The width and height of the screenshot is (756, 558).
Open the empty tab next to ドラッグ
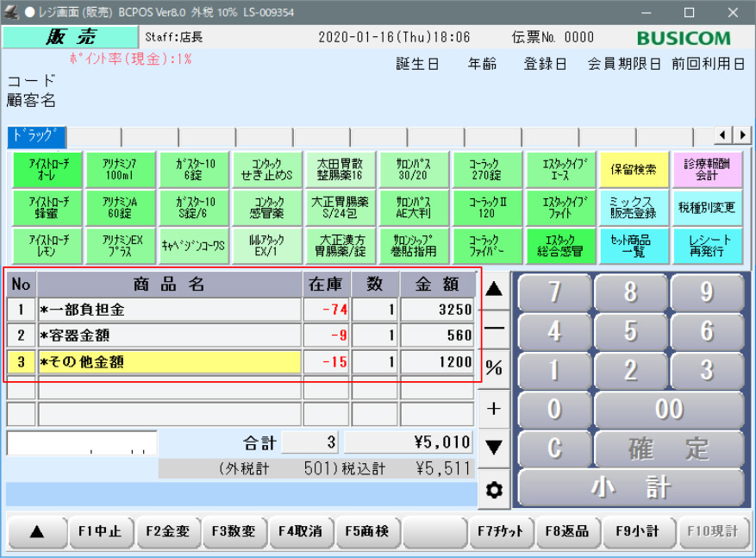tap(93, 136)
